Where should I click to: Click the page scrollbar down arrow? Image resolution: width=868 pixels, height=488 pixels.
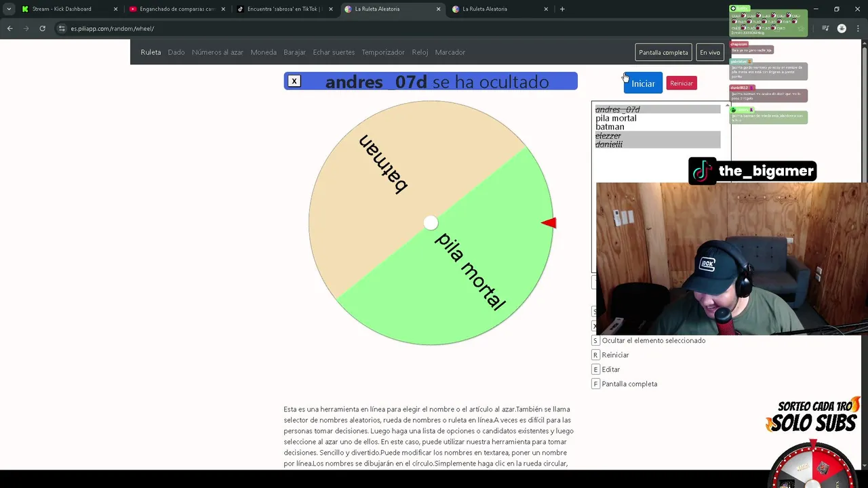863,466
